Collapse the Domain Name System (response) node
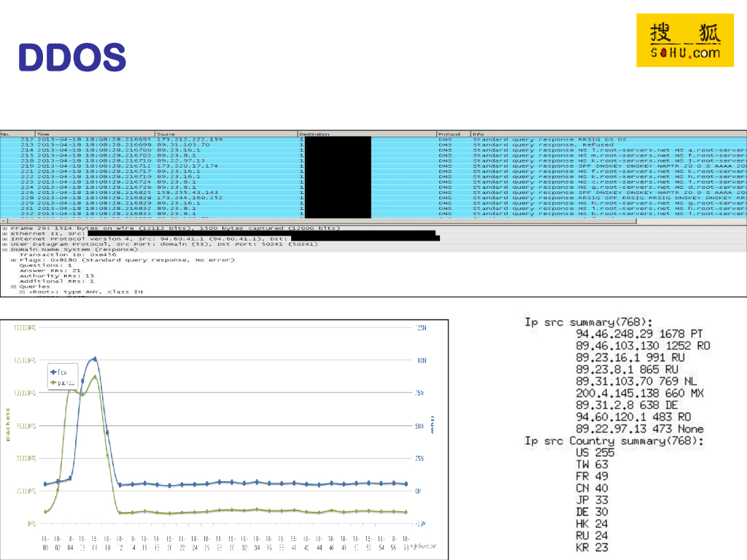This screenshot has width=747, height=560. (x=4, y=249)
